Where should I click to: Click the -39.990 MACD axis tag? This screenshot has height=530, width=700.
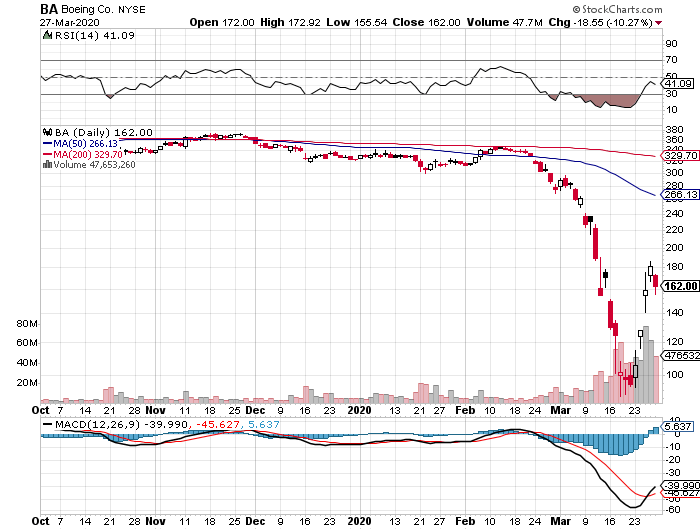(x=680, y=485)
